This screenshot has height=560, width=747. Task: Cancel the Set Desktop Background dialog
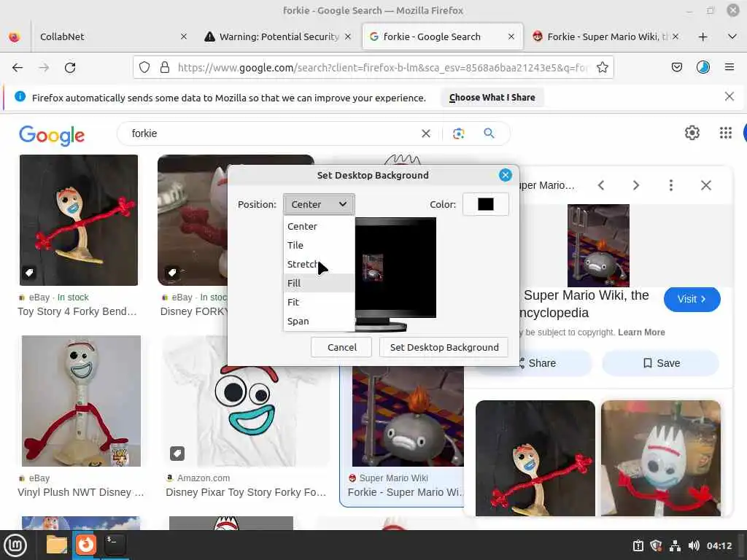341,347
